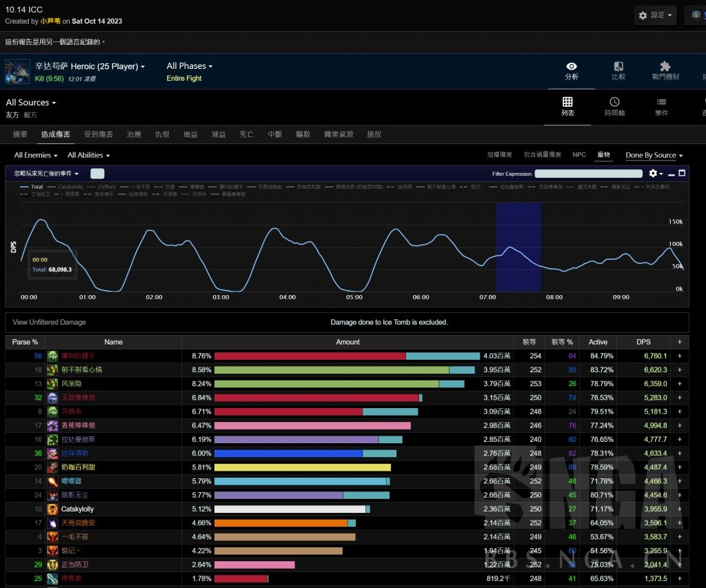Viewport: 706px width, 588px height.
Task: Toggle the NPC filter option
Action: pyautogui.click(x=579, y=155)
